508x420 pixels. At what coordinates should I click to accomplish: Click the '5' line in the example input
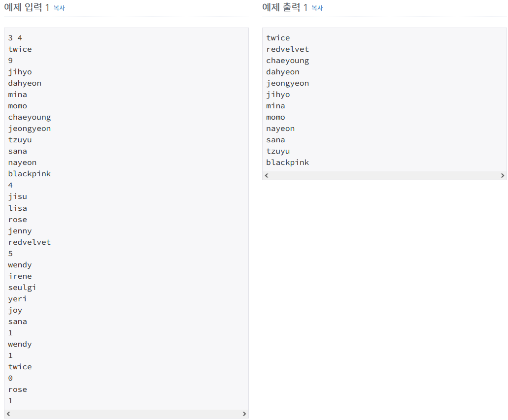pyautogui.click(x=10, y=254)
